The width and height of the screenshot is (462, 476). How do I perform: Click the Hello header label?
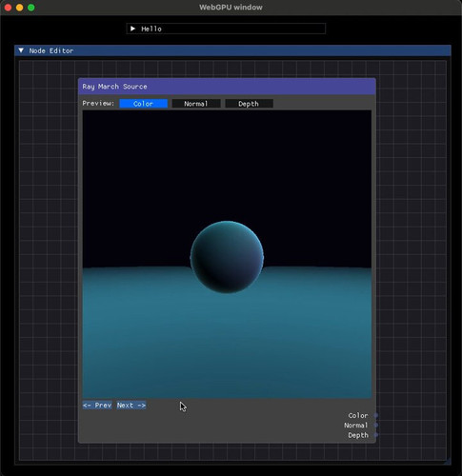click(x=151, y=29)
